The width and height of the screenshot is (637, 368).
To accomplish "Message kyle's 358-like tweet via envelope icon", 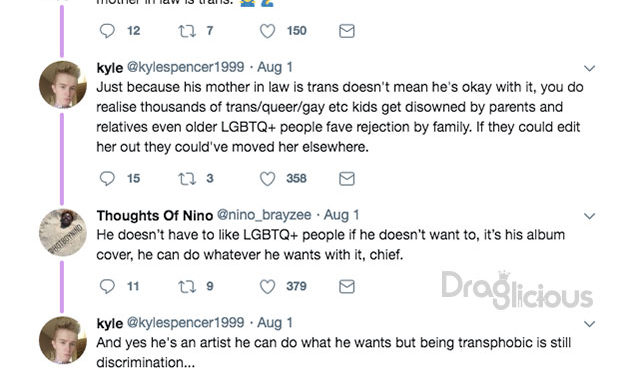I will tap(347, 179).
